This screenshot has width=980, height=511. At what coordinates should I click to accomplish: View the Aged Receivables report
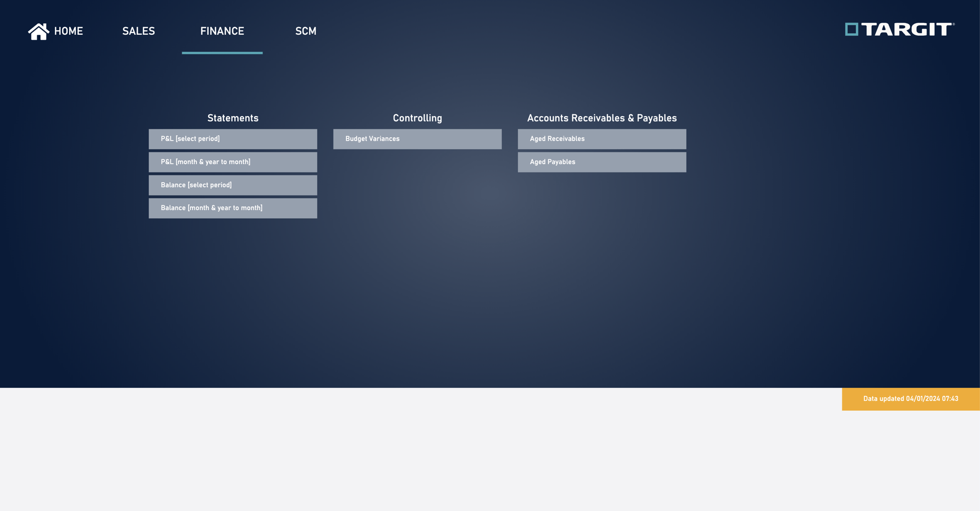pyautogui.click(x=602, y=139)
